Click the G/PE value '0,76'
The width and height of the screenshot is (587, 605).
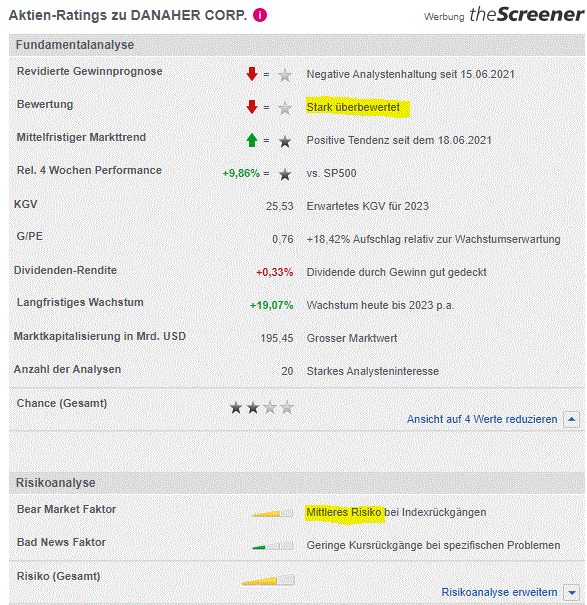tap(283, 239)
